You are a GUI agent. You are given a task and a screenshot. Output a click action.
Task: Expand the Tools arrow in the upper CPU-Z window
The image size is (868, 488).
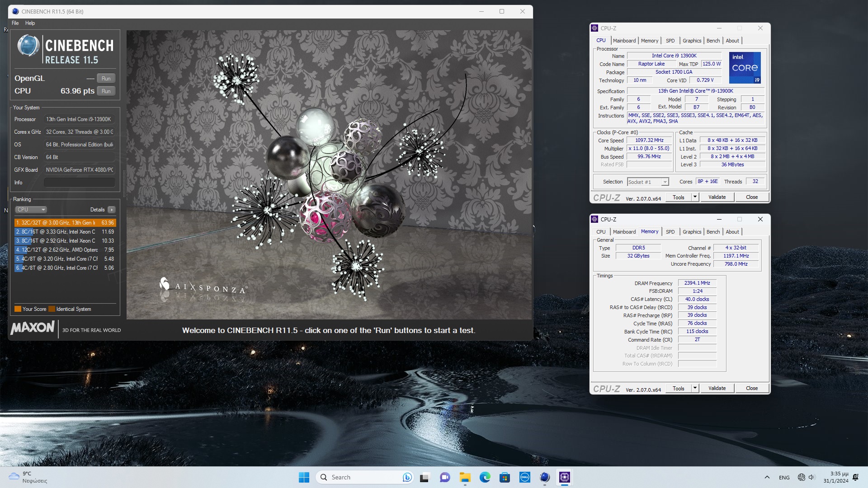click(x=695, y=197)
